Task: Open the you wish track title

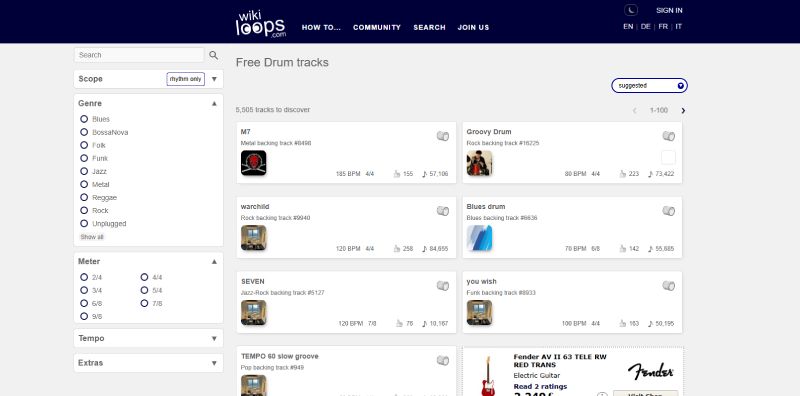Action: click(x=481, y=281)
